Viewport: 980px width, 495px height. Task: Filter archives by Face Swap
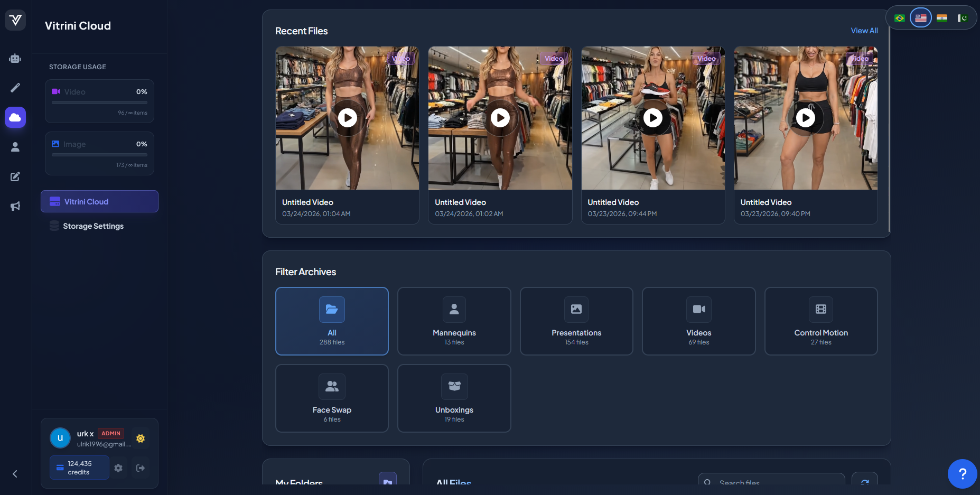pos(332,398)
